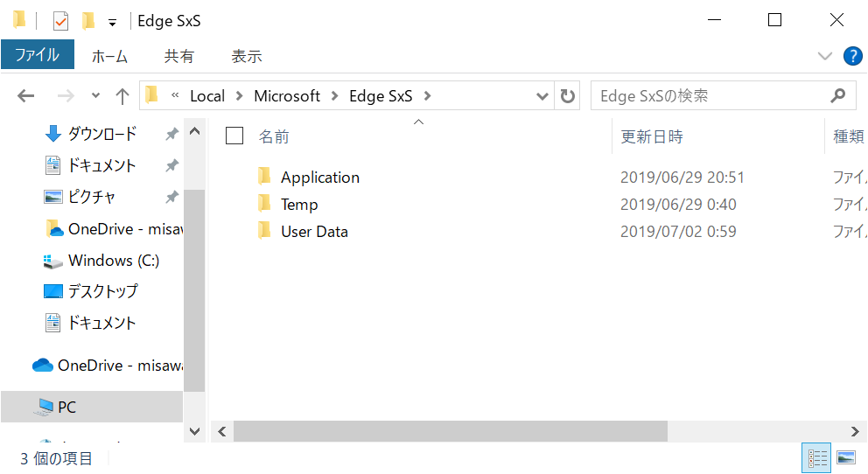Click the Back navigation arrow
This screenshot has width=868, height=474.
[26, 96]
